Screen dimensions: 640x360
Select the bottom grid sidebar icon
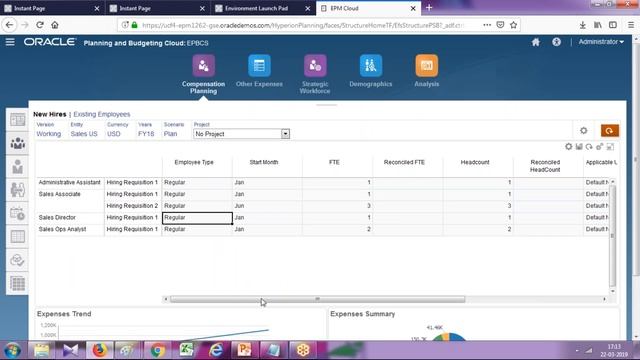tap(18, 283)
